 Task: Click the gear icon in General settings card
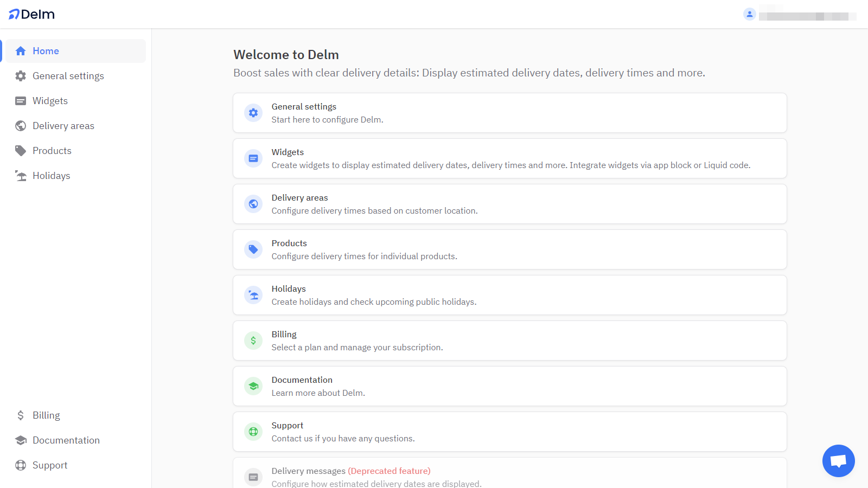(253, 113)
